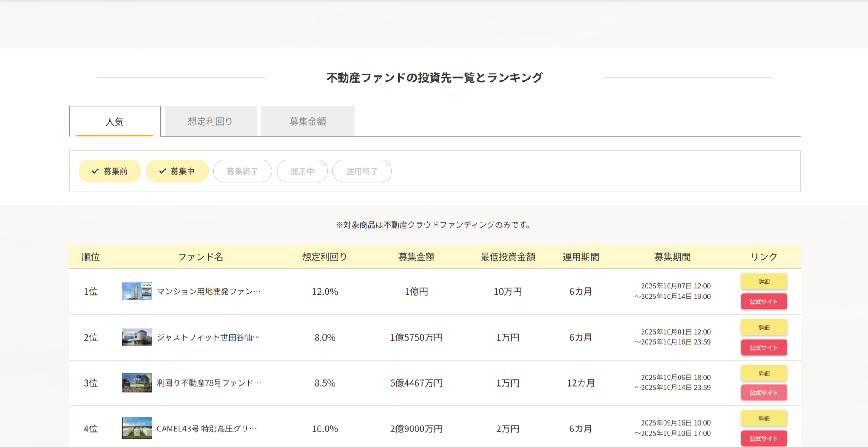Switch to the 人気 tab
This screenshot has width=868, height=447.
click(114, 122)
